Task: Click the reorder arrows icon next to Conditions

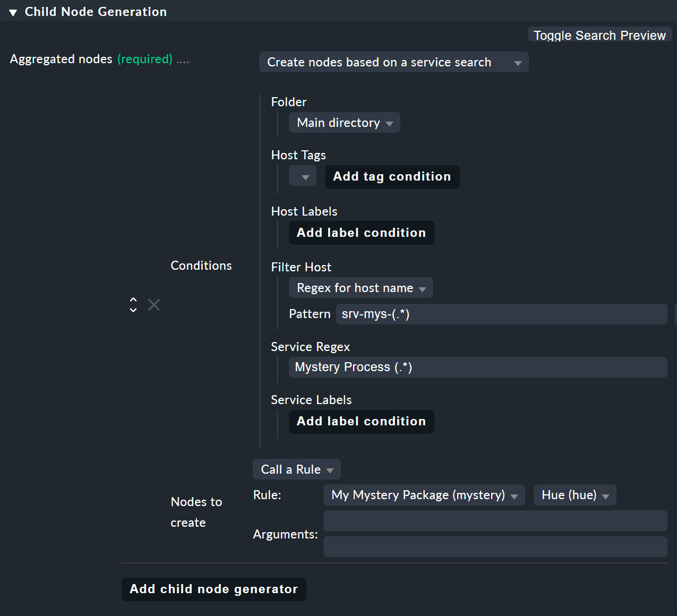Action: click(x=133, y=305)
